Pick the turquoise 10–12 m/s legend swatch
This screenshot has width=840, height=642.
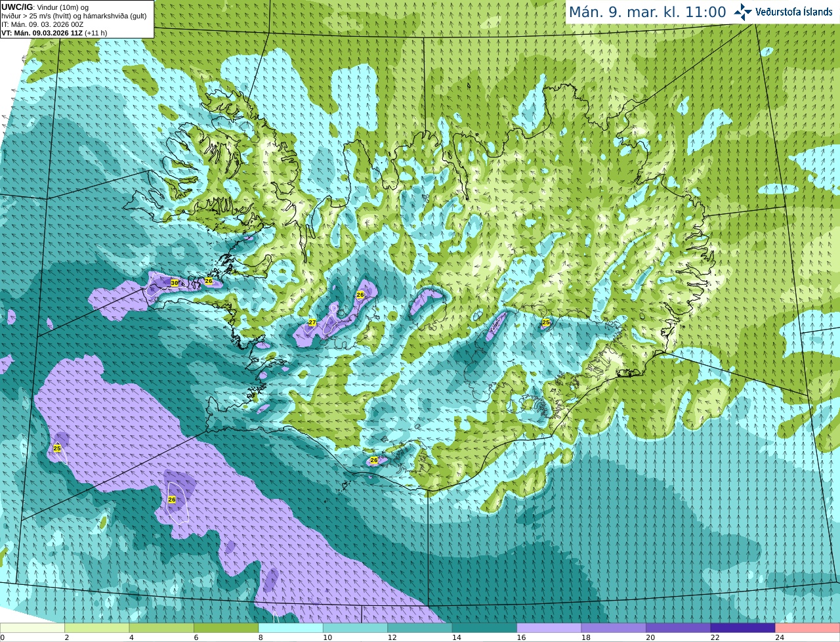[356, 628]
